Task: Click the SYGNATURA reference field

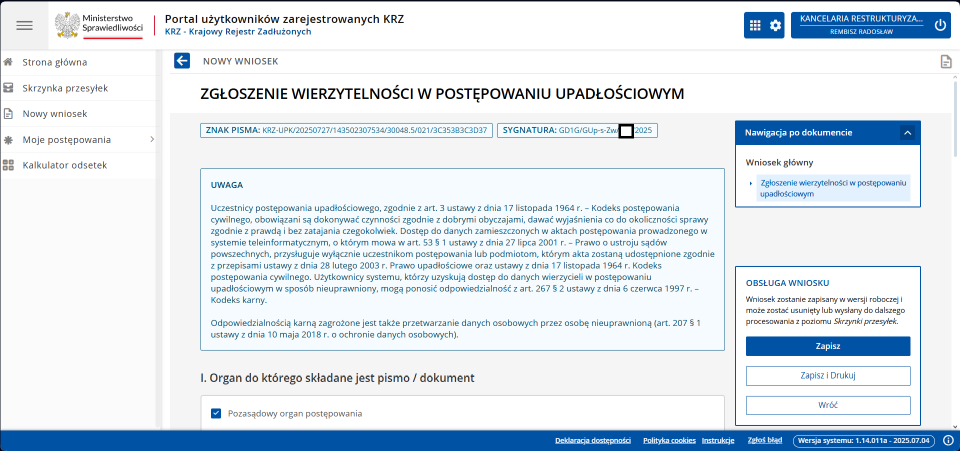Action: click(577, 130)
